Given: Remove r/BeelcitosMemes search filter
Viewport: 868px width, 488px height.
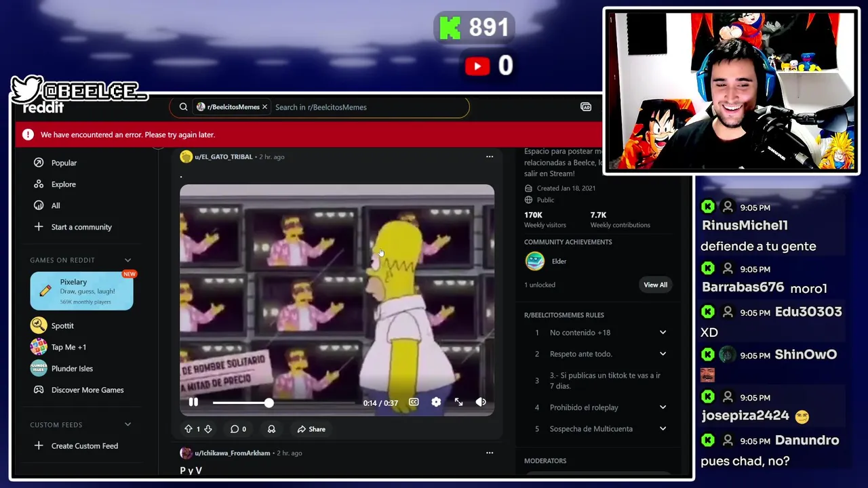Looking at the screenshot, I should (x=264, y=107).
